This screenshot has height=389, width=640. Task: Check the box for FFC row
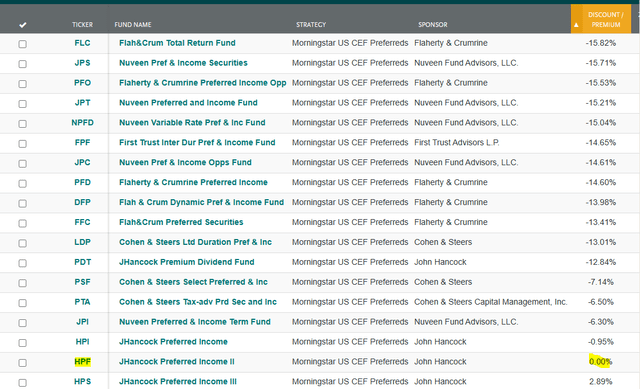pyautogui.click(x=22, y=223)
